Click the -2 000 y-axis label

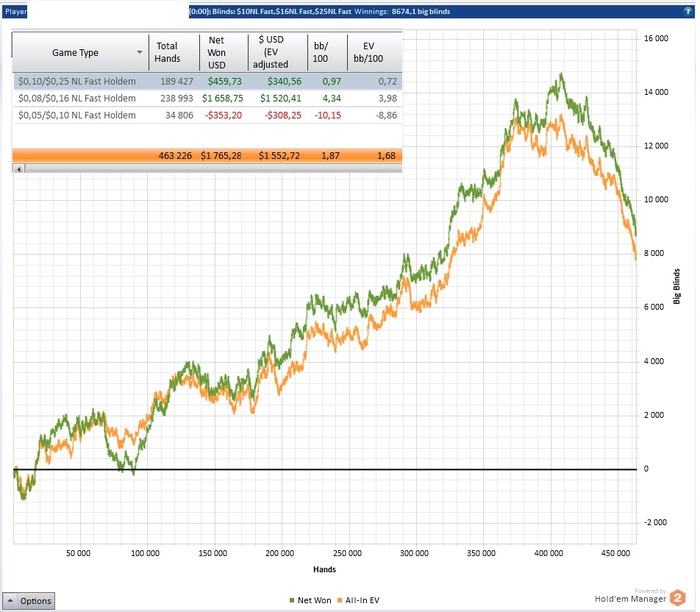[x=655, y=523]
